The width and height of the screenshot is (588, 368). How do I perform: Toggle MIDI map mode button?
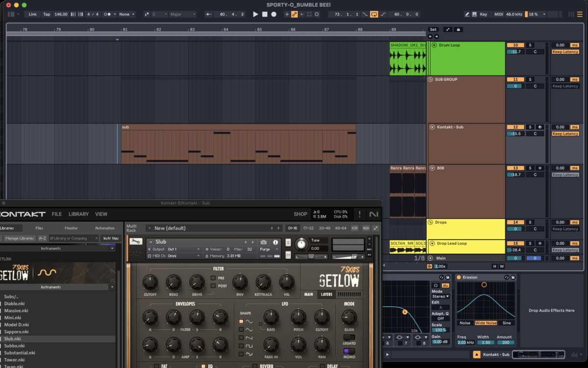click(x=499, y=14)
